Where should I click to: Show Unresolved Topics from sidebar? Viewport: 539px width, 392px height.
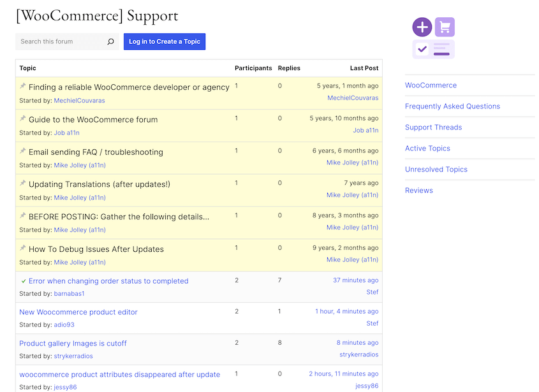point(436,170)
